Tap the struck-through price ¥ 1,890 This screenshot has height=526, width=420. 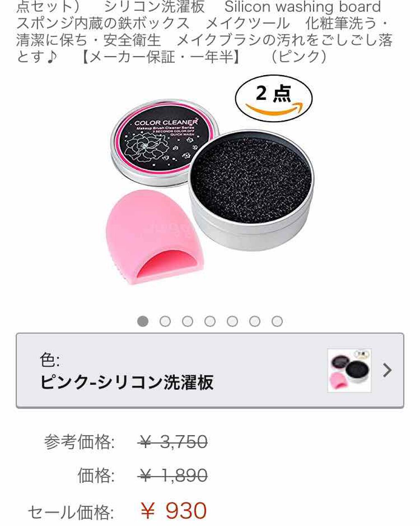[173, 476]
